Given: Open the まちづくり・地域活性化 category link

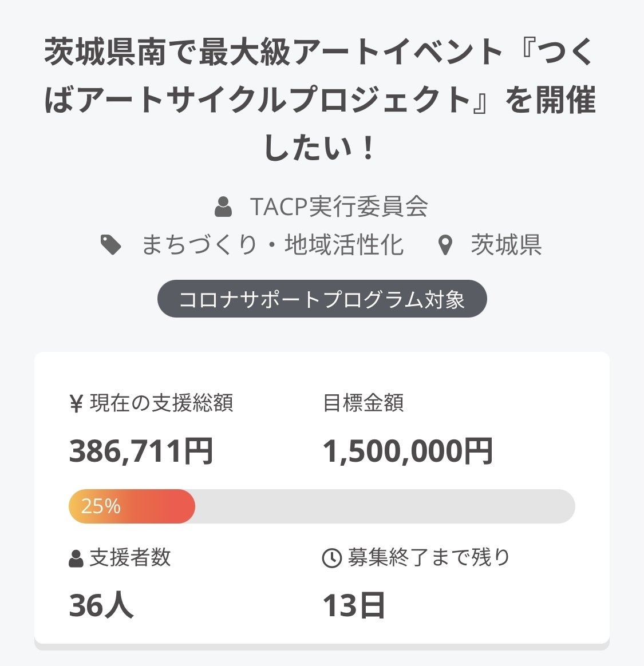Looking at the screenshot, I should pos(272,245).
